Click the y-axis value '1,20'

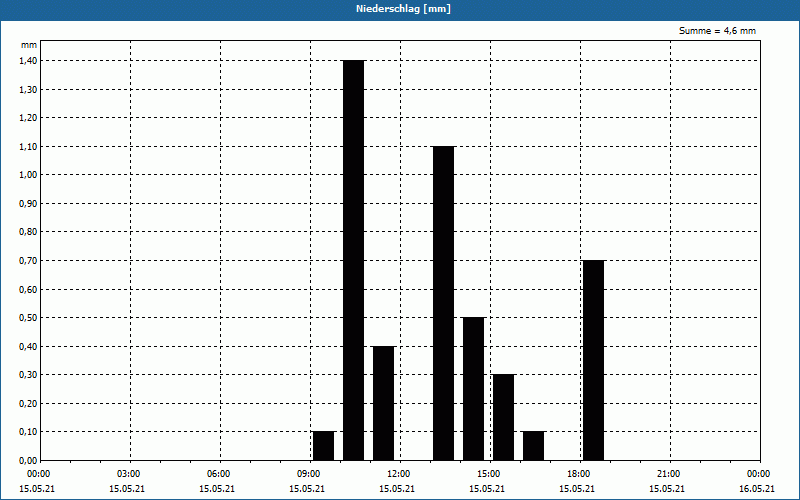[29, 118]
